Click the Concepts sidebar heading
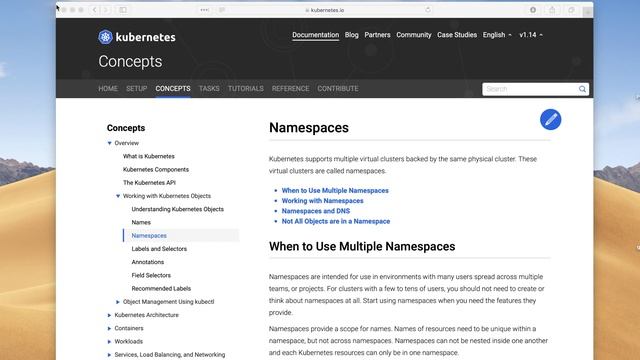The height and width of the screenshot is (360, 640). 126,128
